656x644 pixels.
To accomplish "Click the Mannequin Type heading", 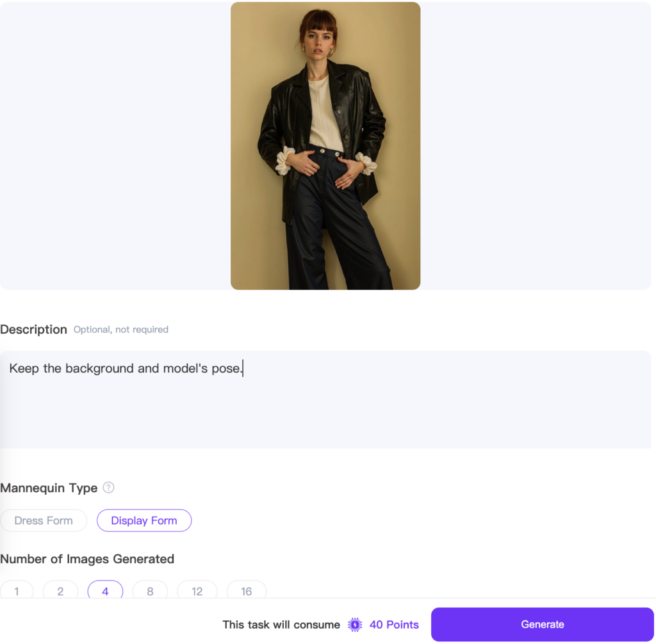I will [49, 488].
